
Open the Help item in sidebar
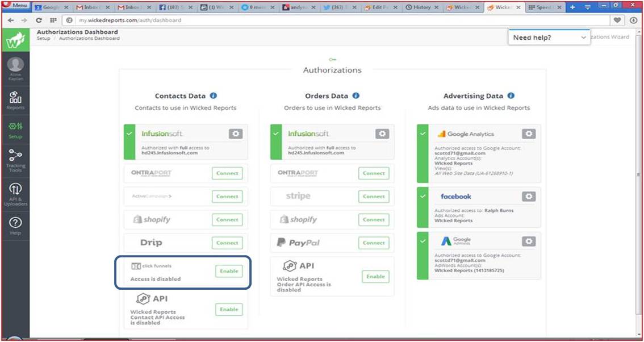pyautogui.click(x=15, y=226)
